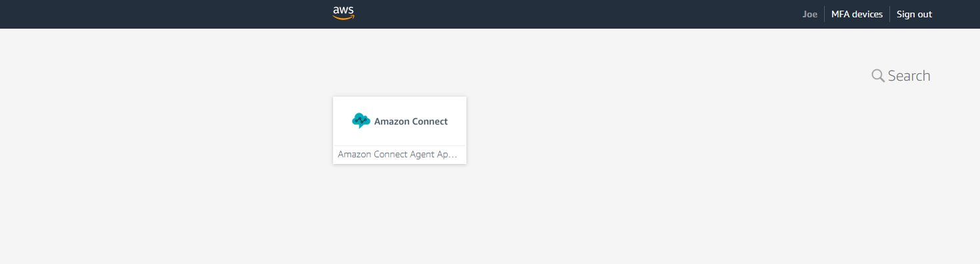Click the "Amazon Connect" text in the tile
Viewport: 980px width, 264px height.
[411, 121]
